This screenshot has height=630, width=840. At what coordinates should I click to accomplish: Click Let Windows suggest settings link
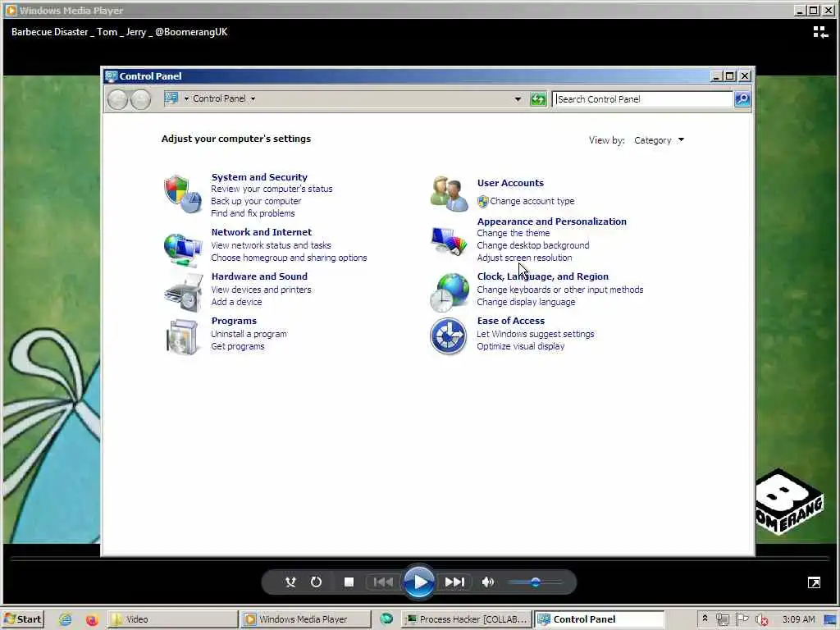[x=535, y=335]
